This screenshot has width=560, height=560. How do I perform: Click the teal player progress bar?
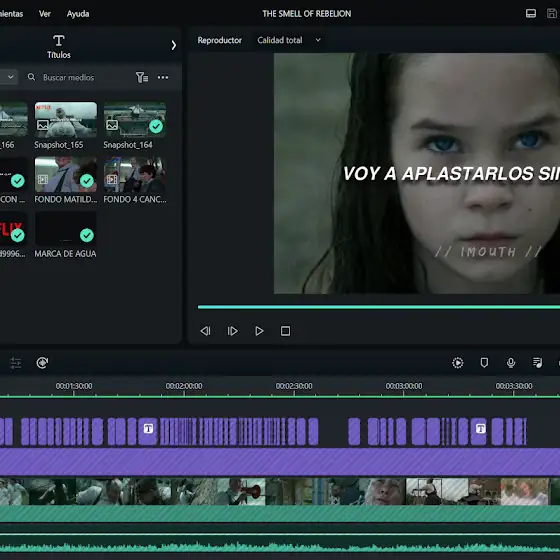point(379,307)
